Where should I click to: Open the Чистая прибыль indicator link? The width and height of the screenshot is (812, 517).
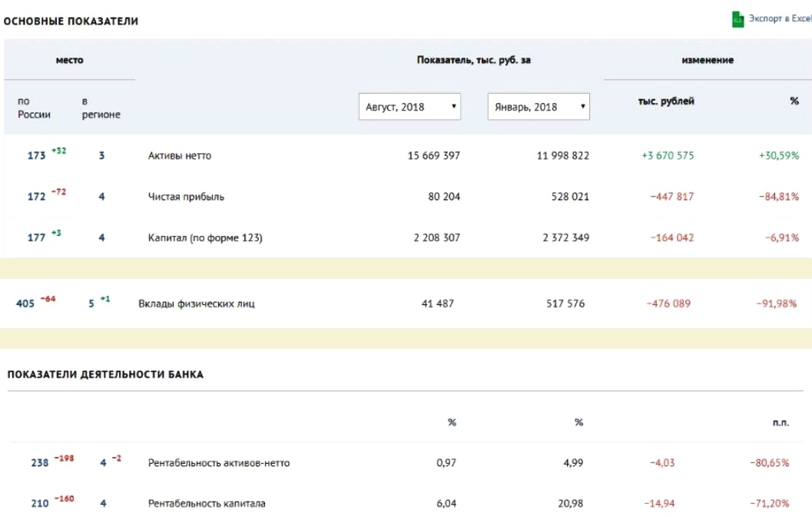pyautogui.click(x=186, y=197)
